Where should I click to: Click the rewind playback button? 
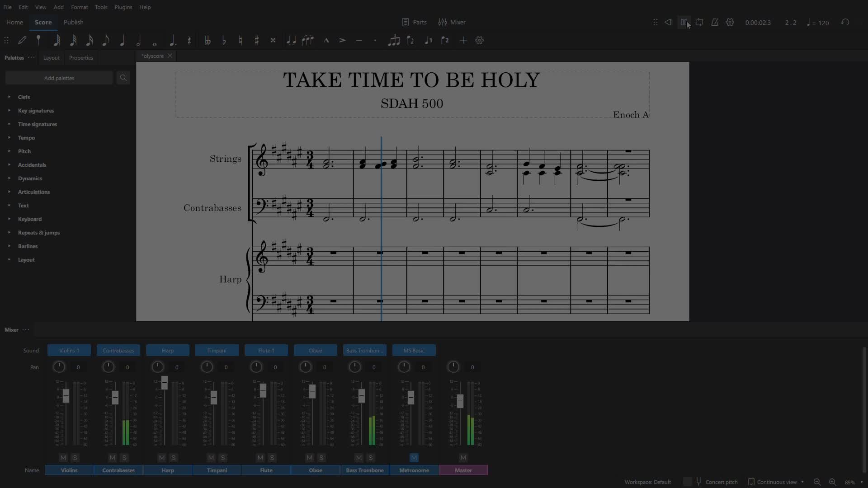pos(668,22)
